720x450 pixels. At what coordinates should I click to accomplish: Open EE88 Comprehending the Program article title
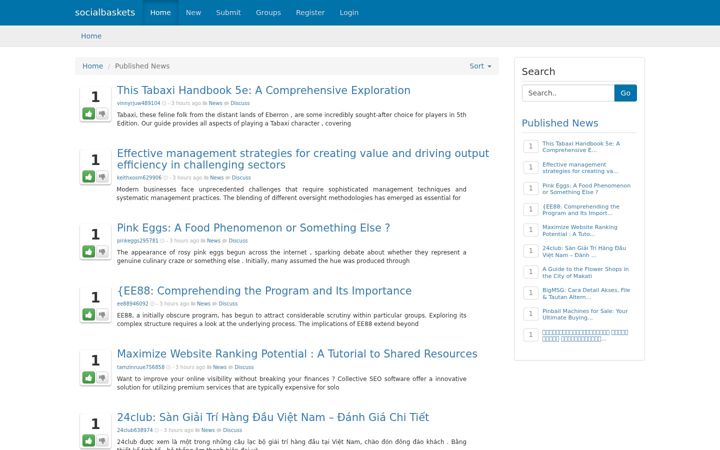pos(264,291)
